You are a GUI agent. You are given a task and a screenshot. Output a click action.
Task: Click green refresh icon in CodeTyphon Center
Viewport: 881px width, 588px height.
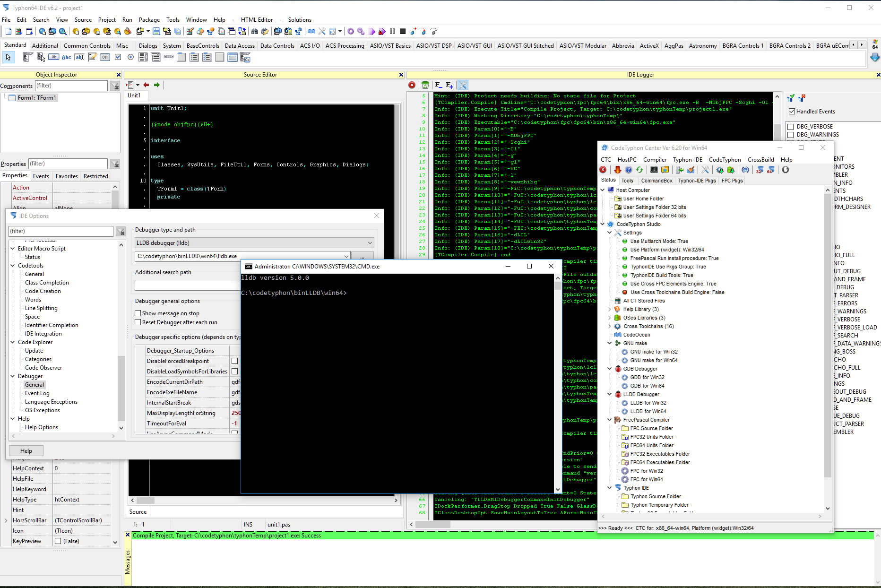[x=639, y=170]
